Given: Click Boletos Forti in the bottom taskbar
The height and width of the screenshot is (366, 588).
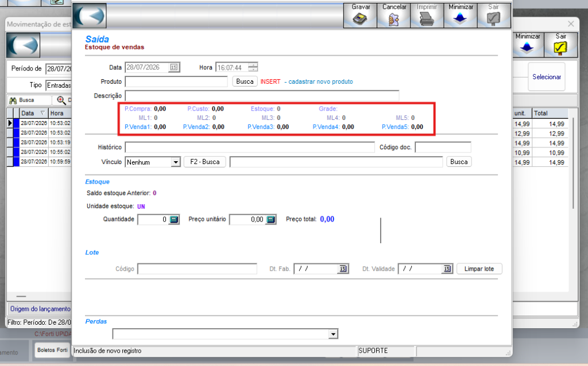Looking at the screenshot, I should (x=52, y=350).
